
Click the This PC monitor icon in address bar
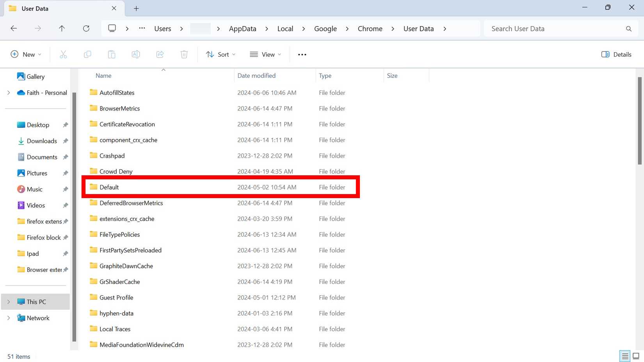click(x=112, y=28)
